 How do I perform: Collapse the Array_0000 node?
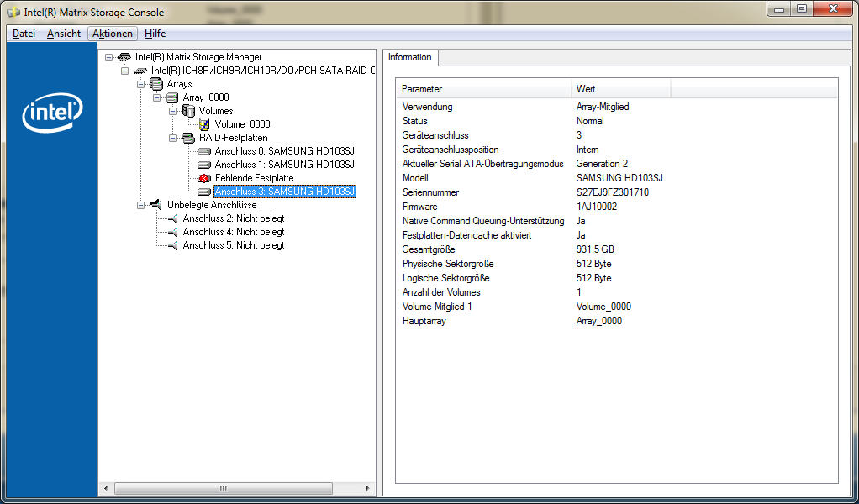click(156, 97)
